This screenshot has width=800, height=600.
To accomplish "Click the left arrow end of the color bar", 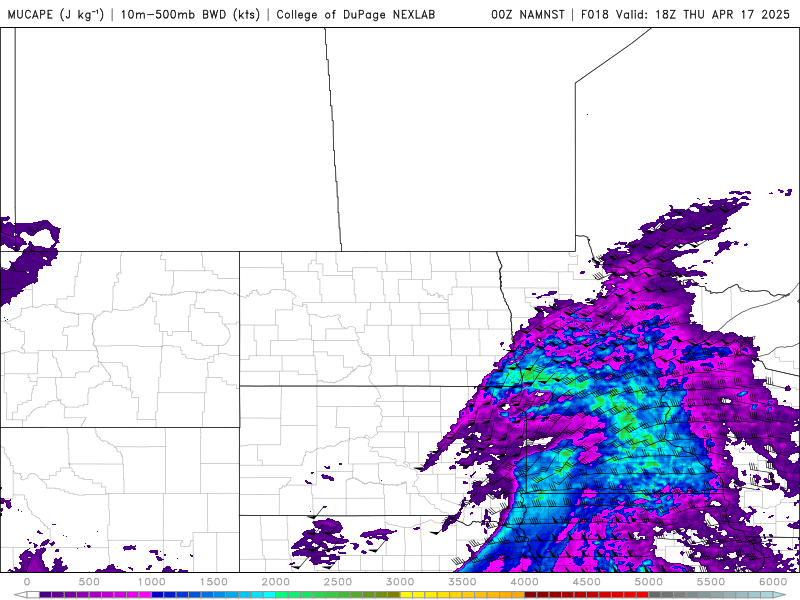I will pyautogui.click(x=20, y=594).
